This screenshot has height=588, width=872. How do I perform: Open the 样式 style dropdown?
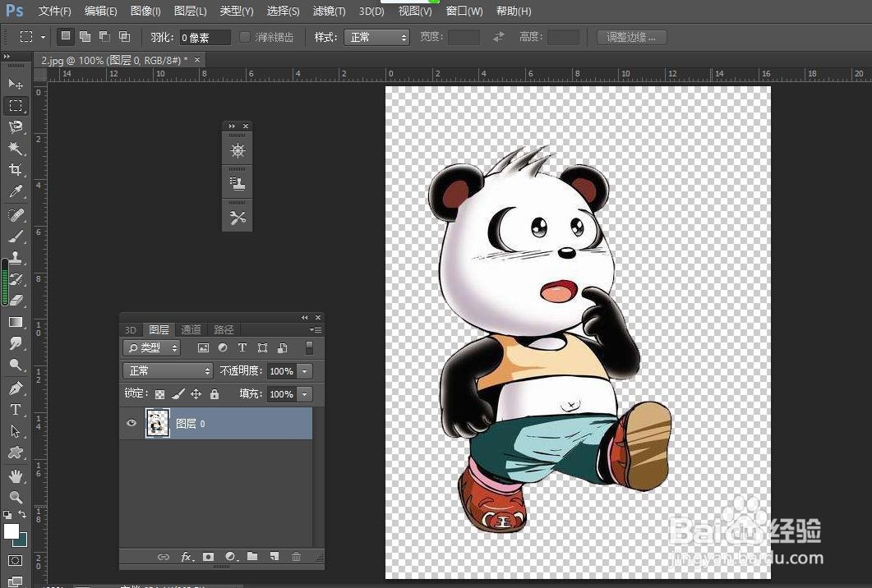376,37
